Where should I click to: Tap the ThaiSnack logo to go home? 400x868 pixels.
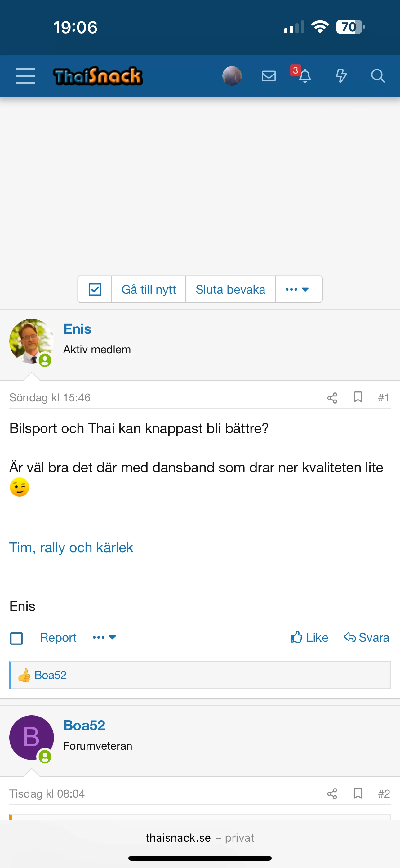pyautogui.click(x=98, y=76)
